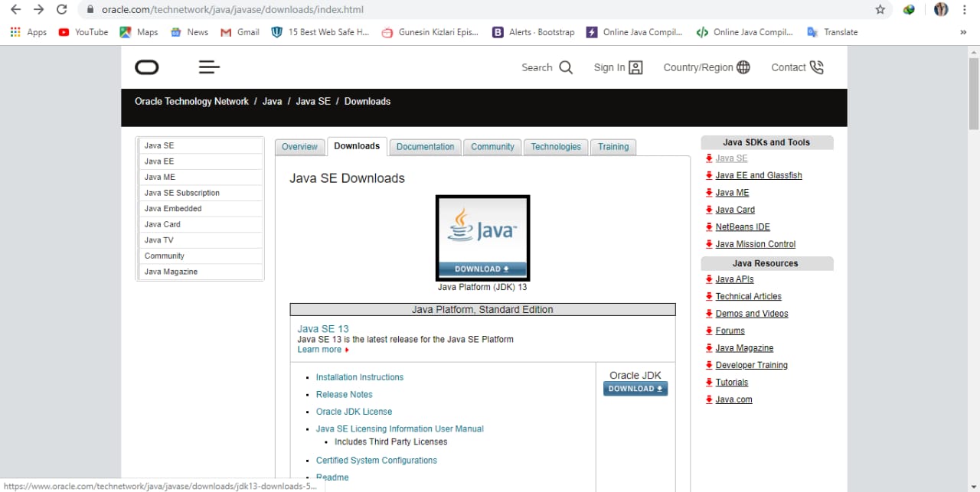Switch to the Documentation tab
Screen dimensions: 980x492
425,146
